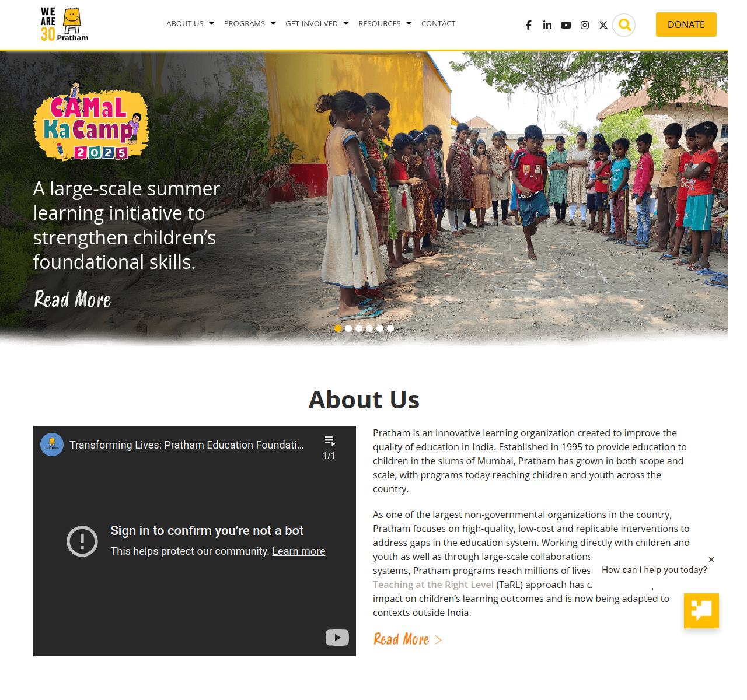Screen dimensions: 747x700
Task: Visit the YouTube channel icon in header
Action: tap(566, 25)
